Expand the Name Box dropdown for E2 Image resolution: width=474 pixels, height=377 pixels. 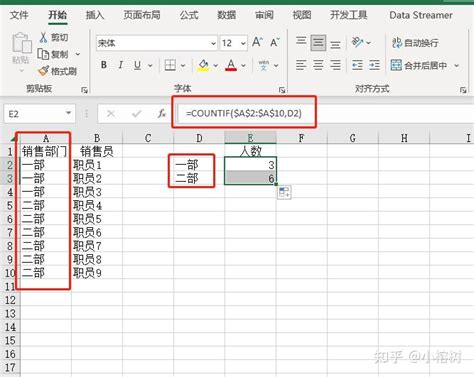pyautogui.click(x=68, y=113)
